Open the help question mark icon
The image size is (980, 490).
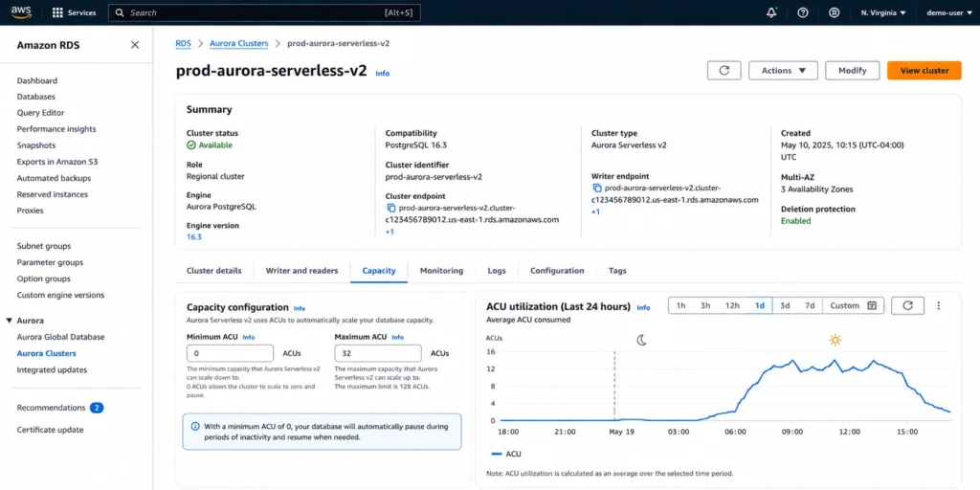803,12
